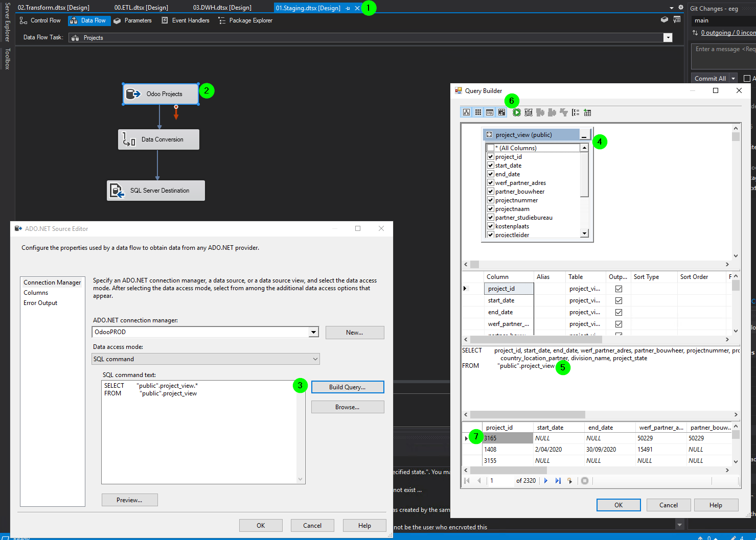Open Data access mode dropdown
Viewport: 756px width, 540px height.
[315, 359]
